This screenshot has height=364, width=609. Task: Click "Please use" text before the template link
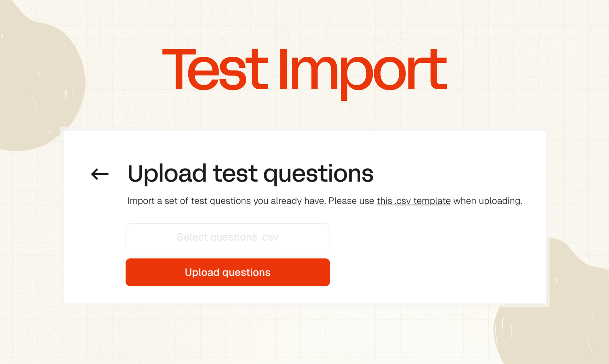click(351, 201)
